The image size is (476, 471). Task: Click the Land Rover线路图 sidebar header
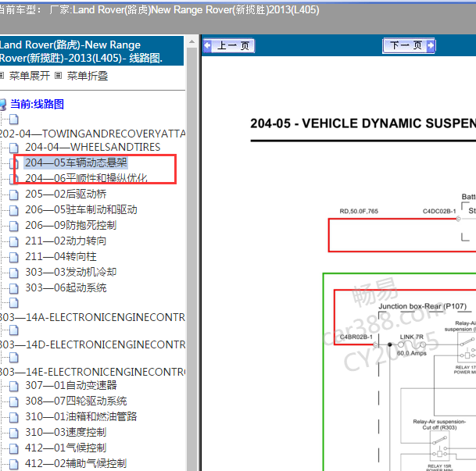(x=91, y=51)
